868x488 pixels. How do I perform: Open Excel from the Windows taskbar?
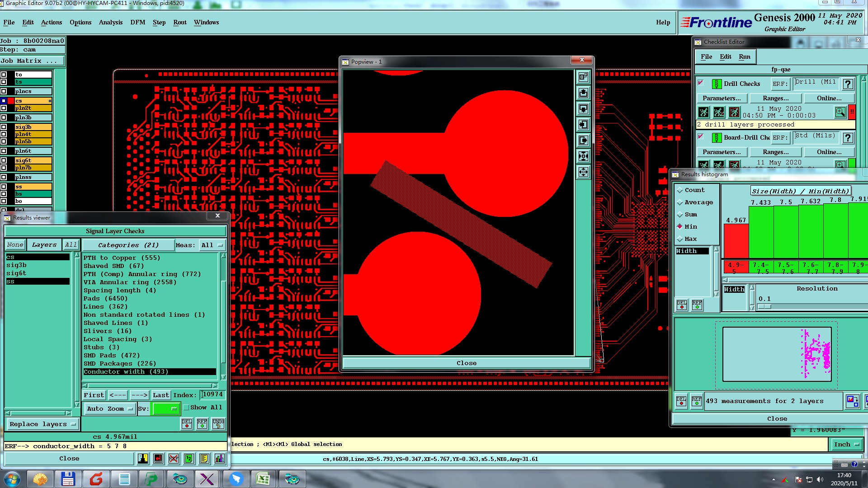tap(263, 479)
